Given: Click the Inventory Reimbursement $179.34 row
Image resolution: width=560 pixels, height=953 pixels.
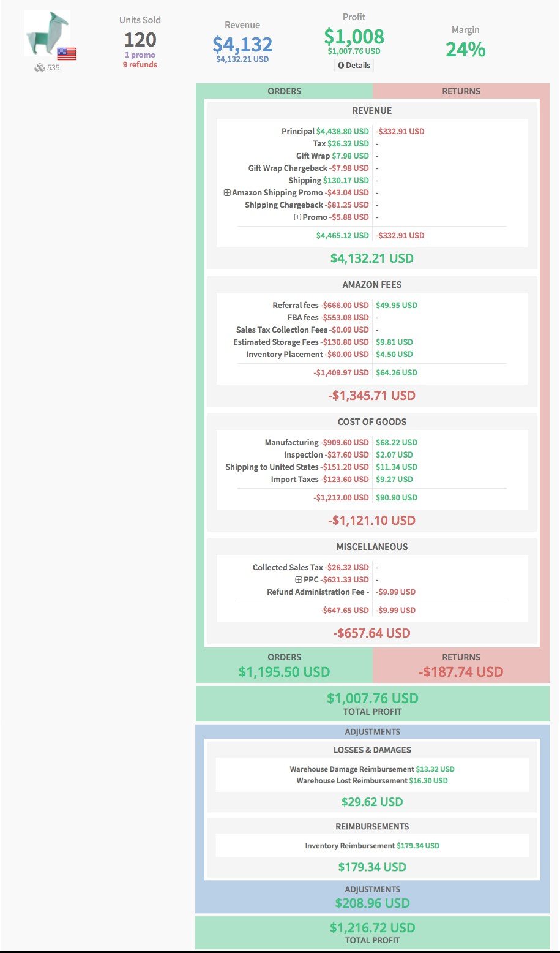Looking at the screenshot, I should pyautogui.click(x=372, y=846).
